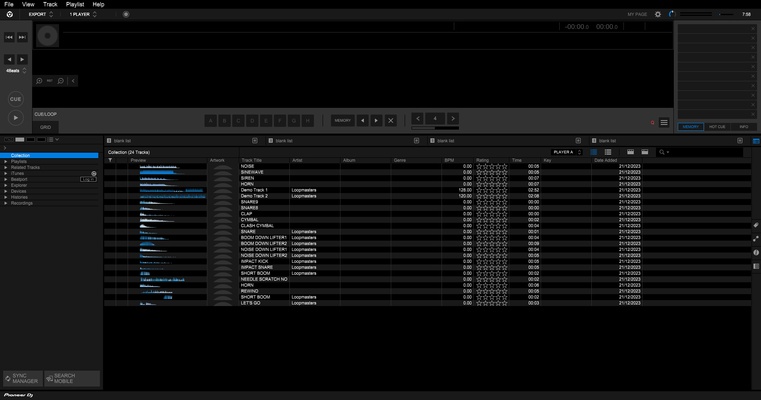Collapse the waveform zoom panel with the chevron

(73, 81)
